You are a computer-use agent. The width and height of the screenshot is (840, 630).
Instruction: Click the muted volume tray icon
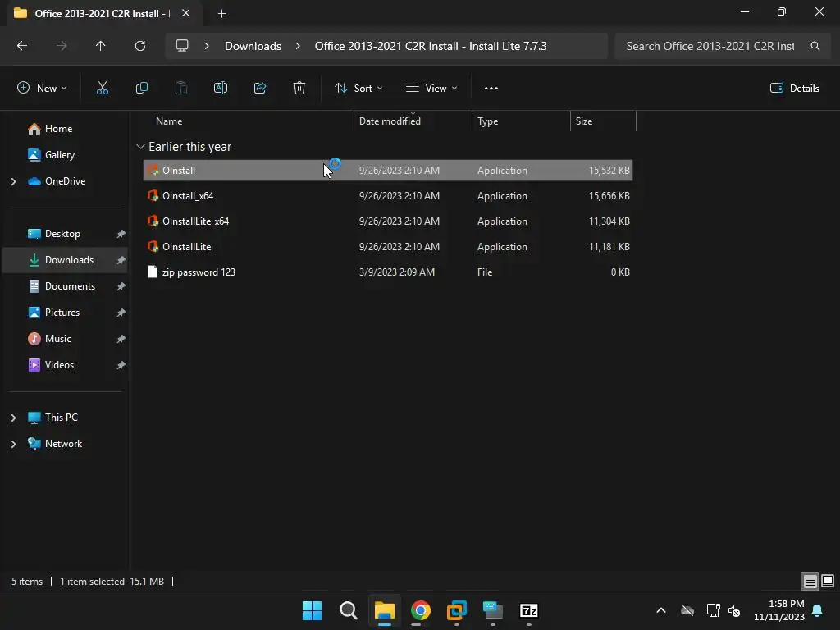click(x=734, y=610)
